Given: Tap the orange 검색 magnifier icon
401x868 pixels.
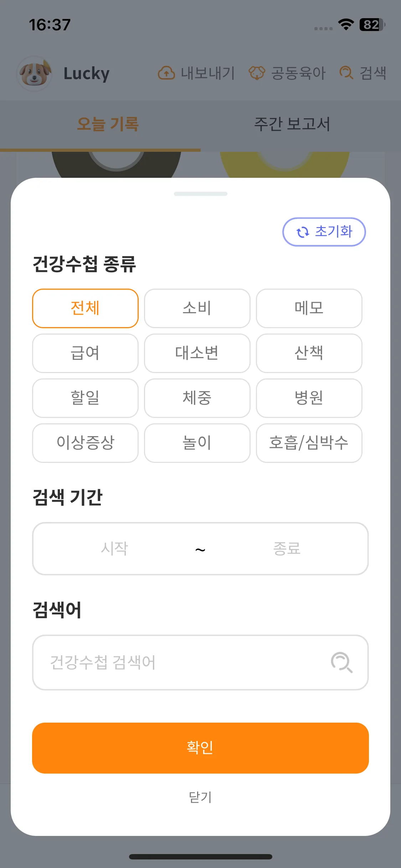Looking at the screenshot, I should (x=346, y=73).
